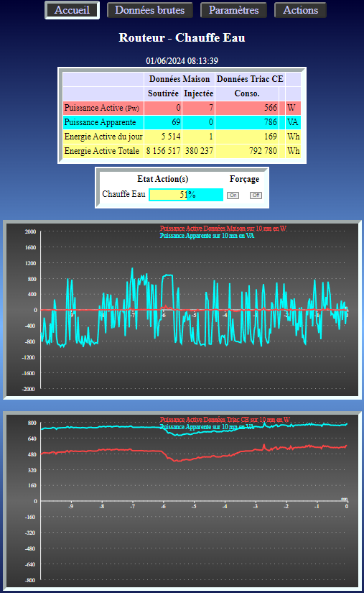Click the red Maison graph legend text
Viewport: 364px width, 593px height.
223,229
